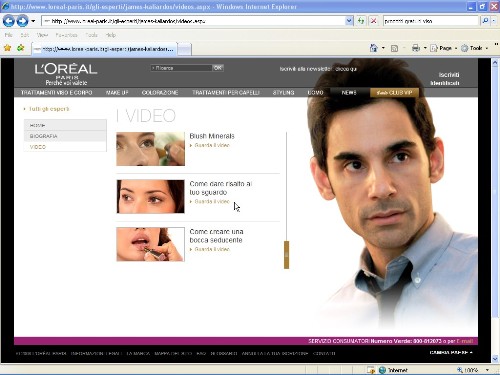The image size is (500, 375).
Task: Open the Club VIP gold tab
Action: (x=394, y=93)
